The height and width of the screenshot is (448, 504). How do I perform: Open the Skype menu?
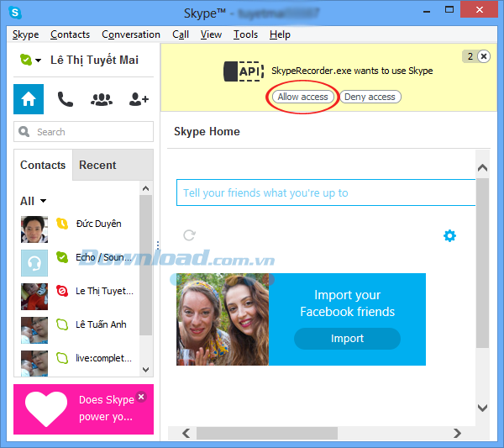[x=26, y=34]
